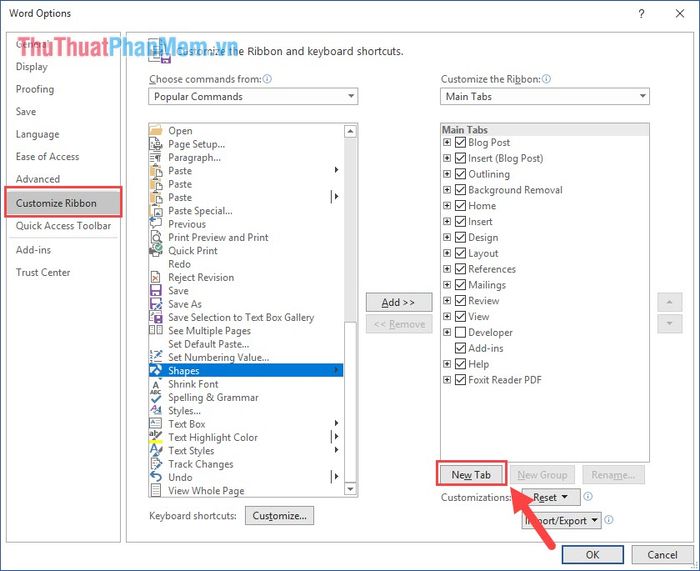The width and height of the screenshot is (700, 571).
Task: Uncheck the Outlining tab checkbox
Action: (460, 174)
